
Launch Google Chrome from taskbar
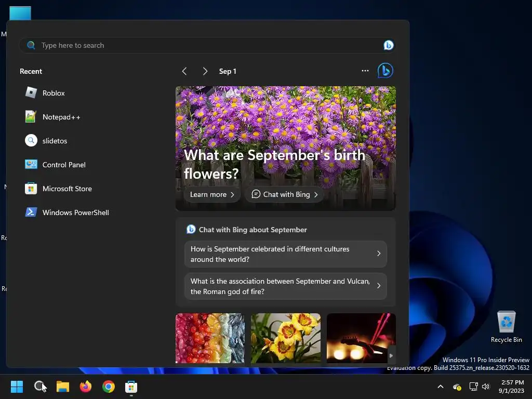click(109, 387)
